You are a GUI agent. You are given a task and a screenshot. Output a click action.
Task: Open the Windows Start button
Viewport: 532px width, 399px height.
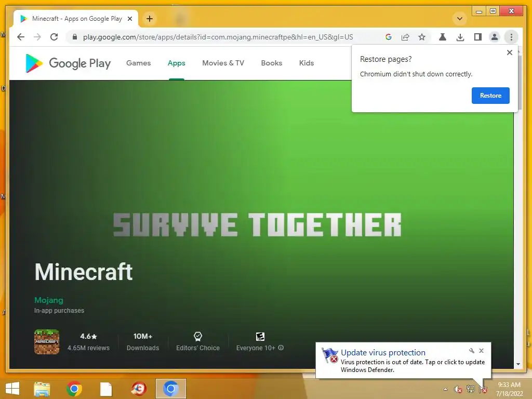12,389
